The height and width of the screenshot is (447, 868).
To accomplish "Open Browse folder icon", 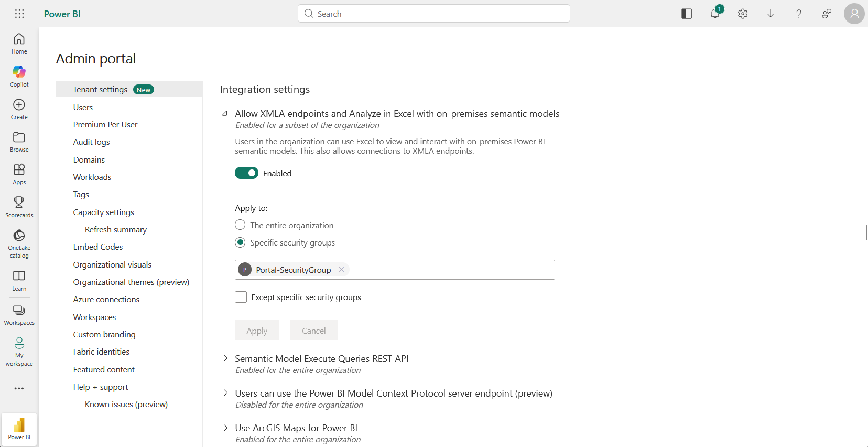I will click(x=19, y=137).
